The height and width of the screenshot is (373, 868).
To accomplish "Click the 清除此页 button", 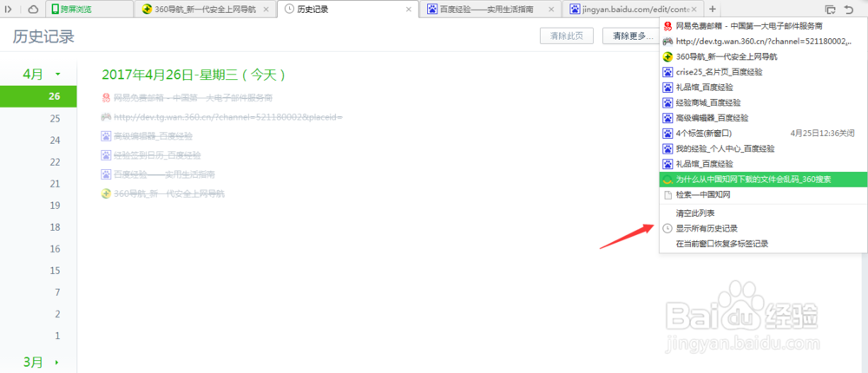I will pyautogui.click(x=567, y=36).
